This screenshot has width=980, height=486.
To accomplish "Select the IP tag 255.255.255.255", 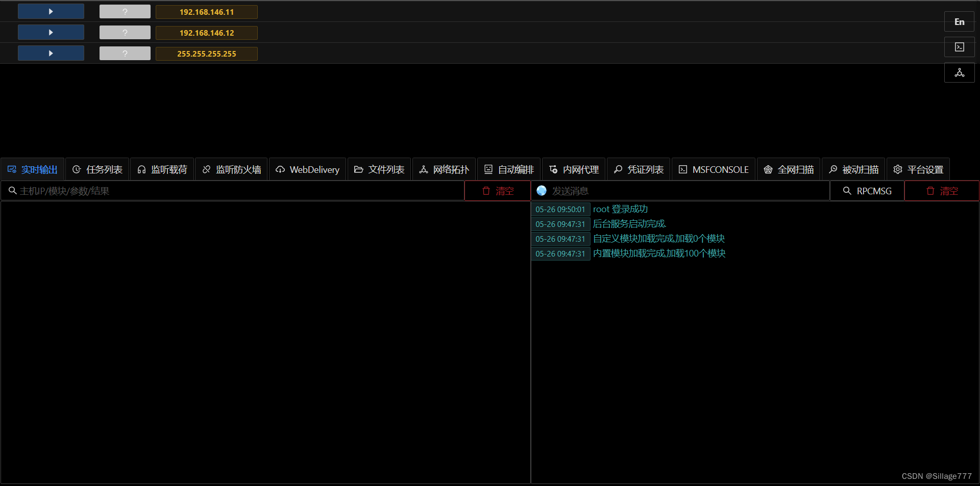I will click(207, 54).
